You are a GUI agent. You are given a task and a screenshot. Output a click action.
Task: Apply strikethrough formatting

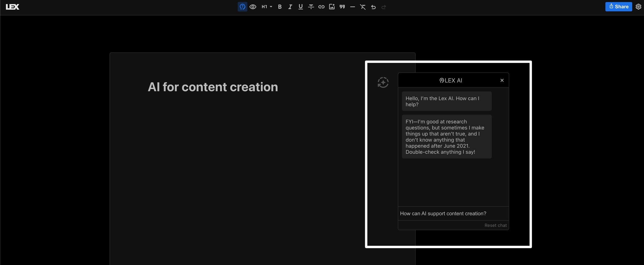click(311, 7)
